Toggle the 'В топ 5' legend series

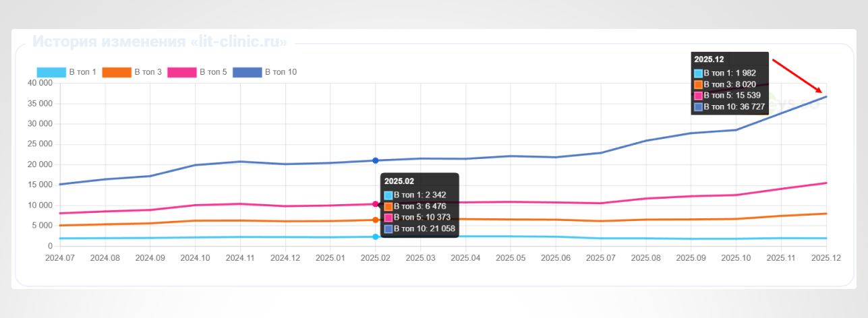coord(198,72)
